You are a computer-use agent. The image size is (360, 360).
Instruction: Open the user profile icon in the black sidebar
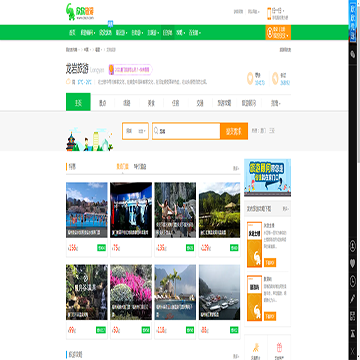[x=353, y=246]
